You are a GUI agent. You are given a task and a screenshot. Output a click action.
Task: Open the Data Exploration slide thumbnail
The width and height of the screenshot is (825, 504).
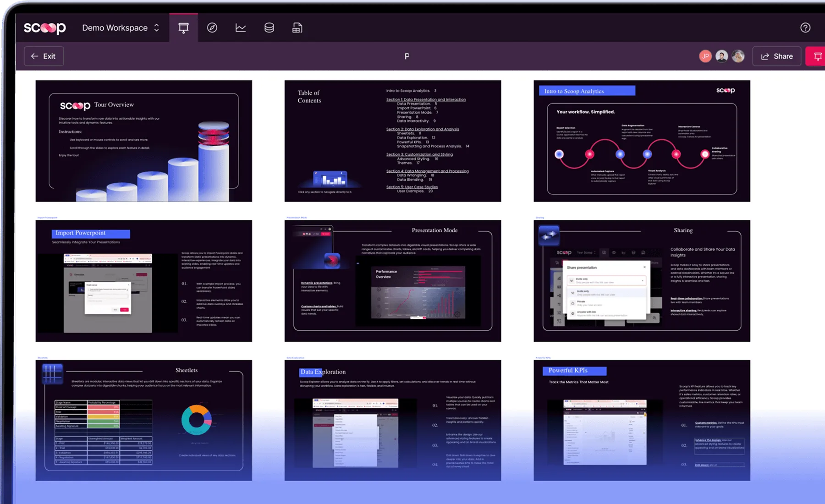click(393, 420)
